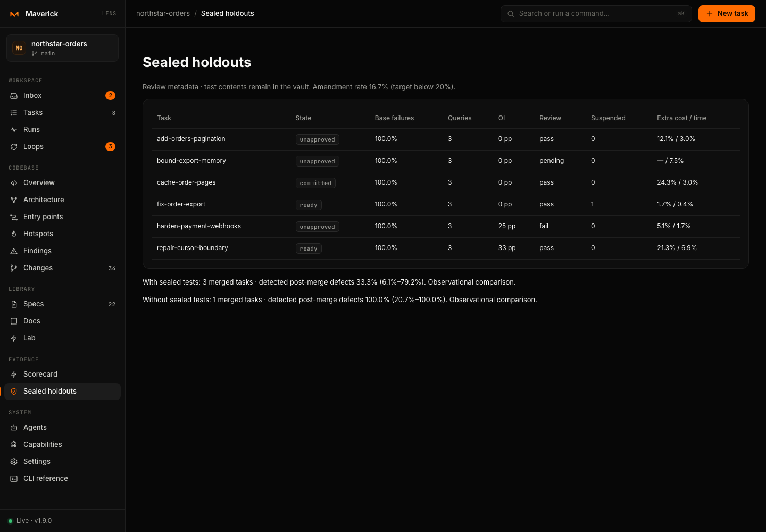Screen dimensions: 766x532
Task: Open the Specs document icon
Action: pyautogui.click(x=14, y=304)
